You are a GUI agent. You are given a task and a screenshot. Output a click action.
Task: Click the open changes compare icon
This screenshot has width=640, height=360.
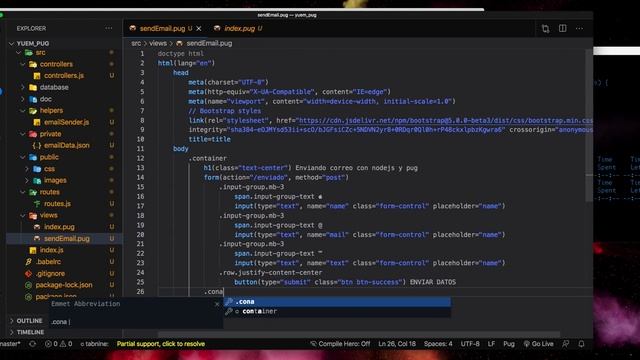pyautogui.click(x=545, y=29)
